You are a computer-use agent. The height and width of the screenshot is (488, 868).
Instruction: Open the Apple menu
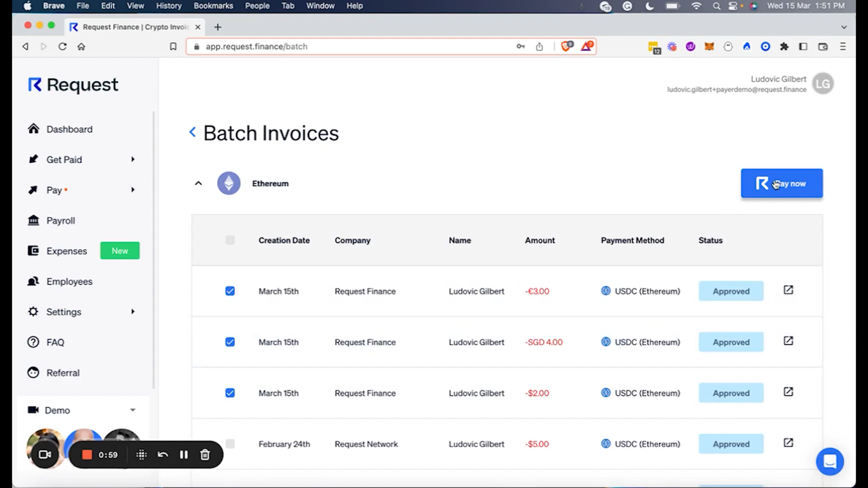pyautogui.click(x=28, y=6)
